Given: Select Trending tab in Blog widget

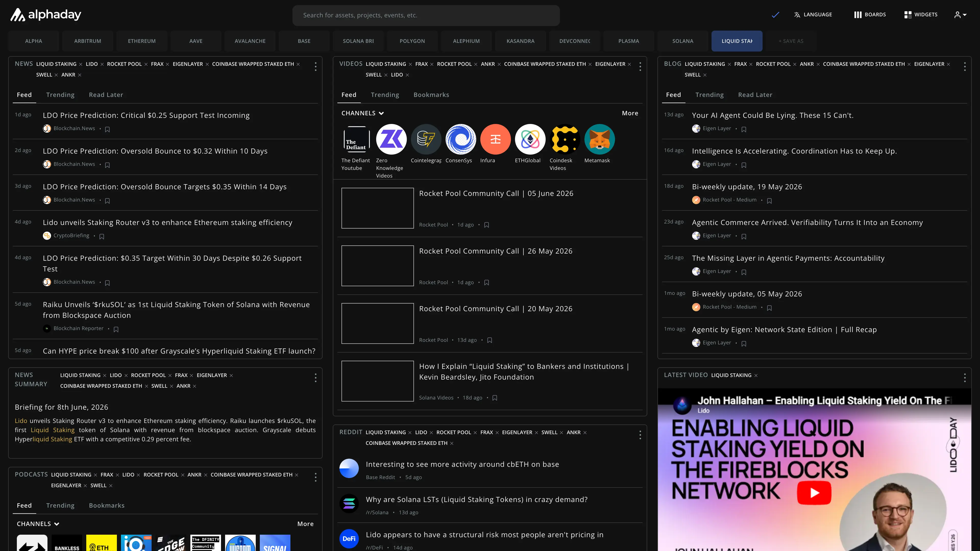Looking at the screenshot, I should [709, 95].
